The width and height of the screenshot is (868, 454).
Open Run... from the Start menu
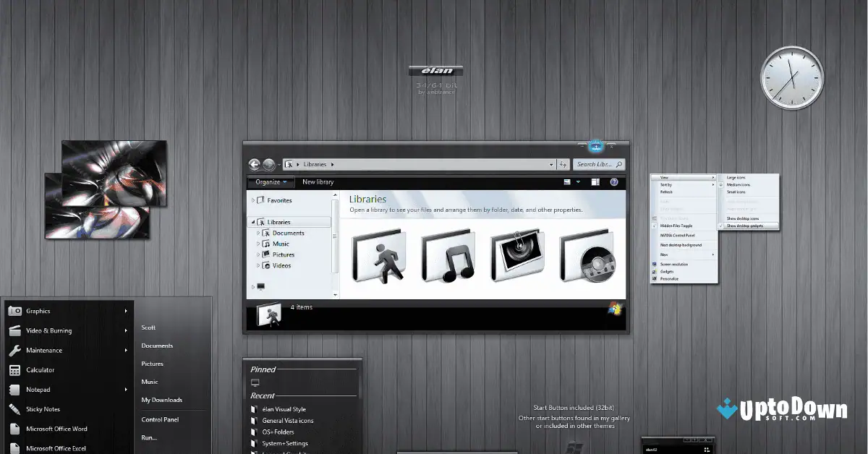pos(148,437)
